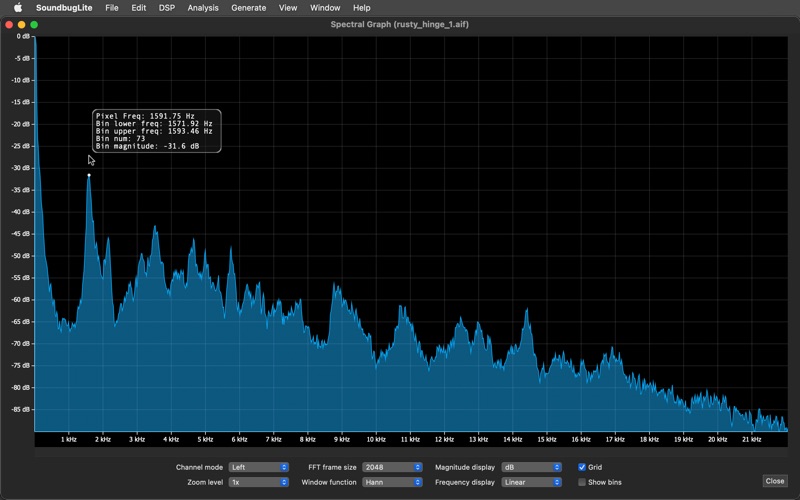Expand the Channel mode dropdown set to Left
Viewport: 800px width, 500px height.
tap(259, 467)
